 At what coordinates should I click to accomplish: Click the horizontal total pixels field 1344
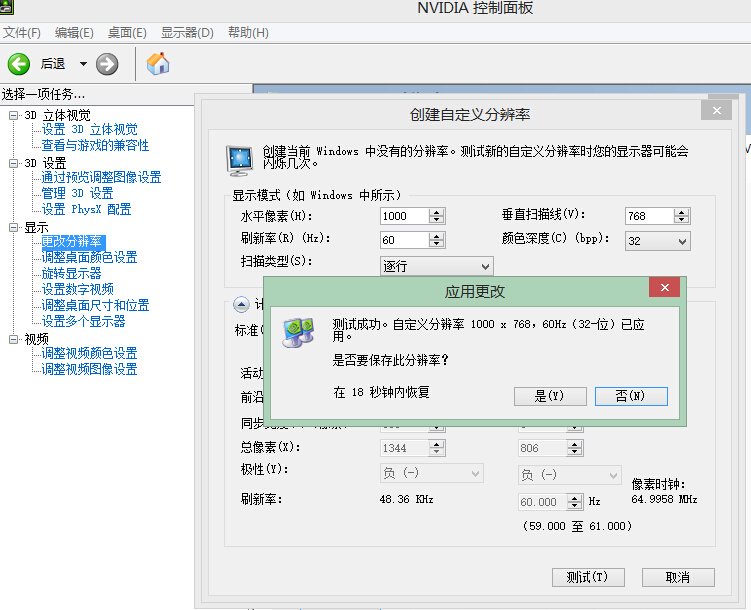(404, 448)
